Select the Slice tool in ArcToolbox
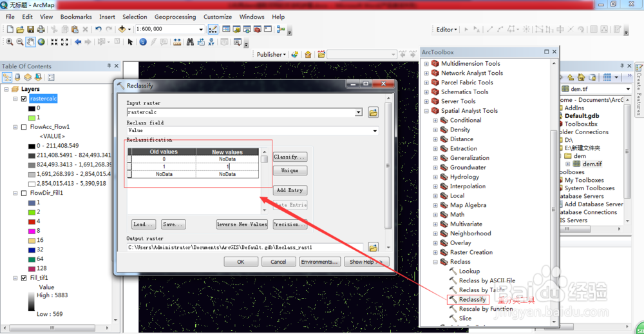This screenshot has height=334, width=644. [466, 319]
